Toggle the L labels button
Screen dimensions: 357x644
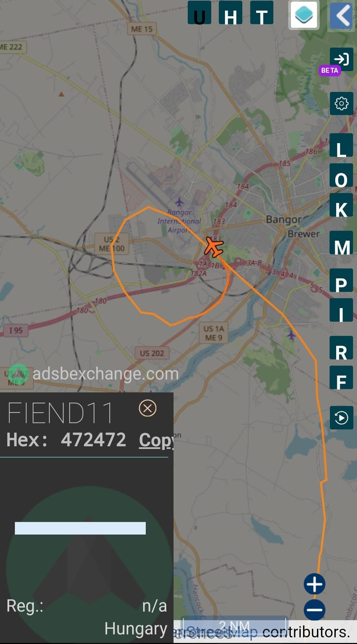click(x=341, y=145)
